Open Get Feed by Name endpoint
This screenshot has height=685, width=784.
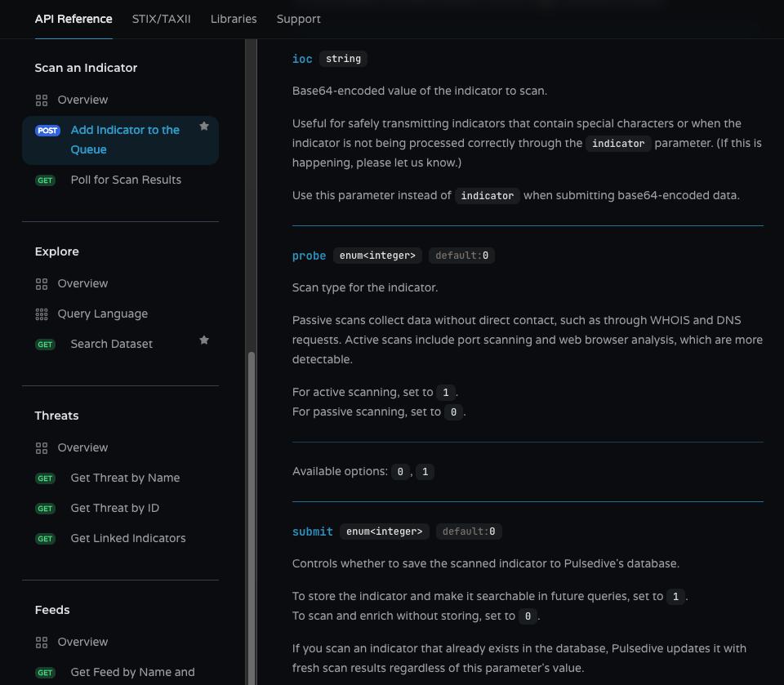click(132, 672)
